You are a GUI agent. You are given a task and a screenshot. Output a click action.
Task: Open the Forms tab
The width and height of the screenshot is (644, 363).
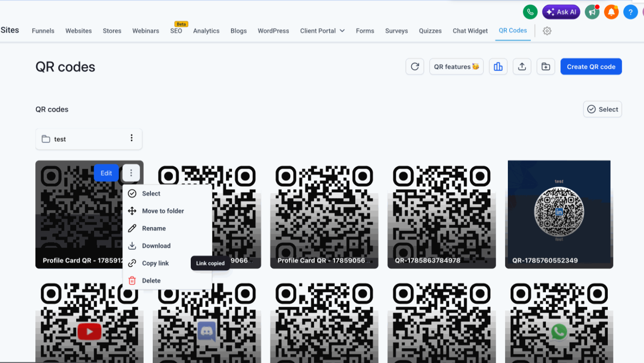[x=365, y=31]
